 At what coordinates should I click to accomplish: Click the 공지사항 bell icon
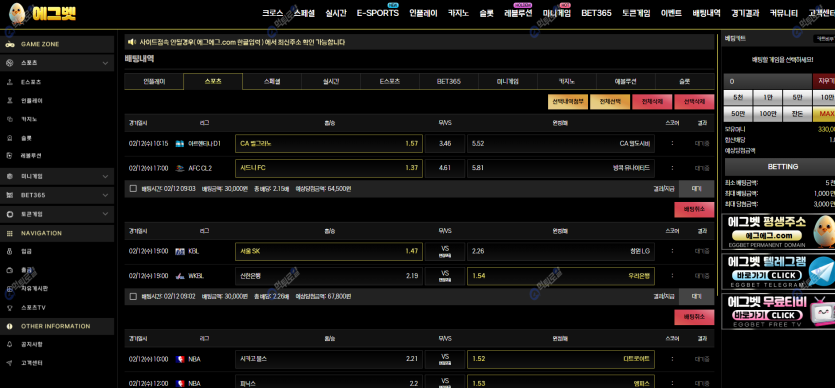pos(10,344)
